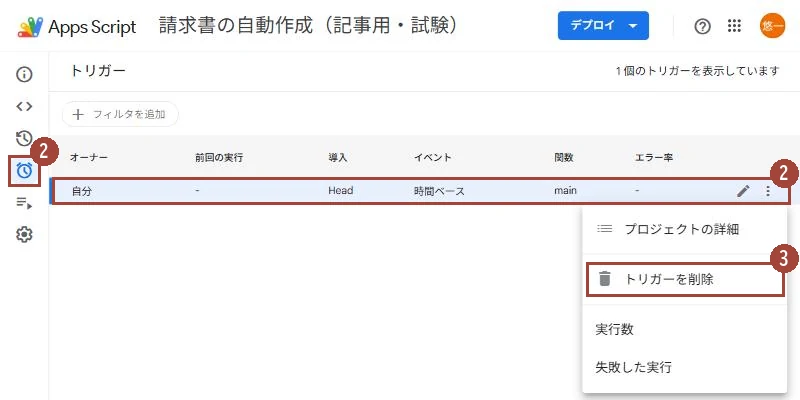Click the 自分 owner cell
Screen dimensions: 800x400
82,191
